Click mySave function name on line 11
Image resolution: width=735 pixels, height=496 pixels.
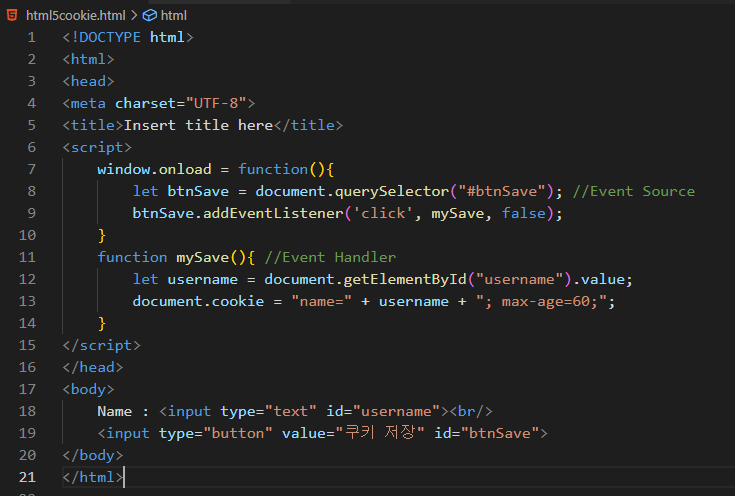tap(202, 257)
